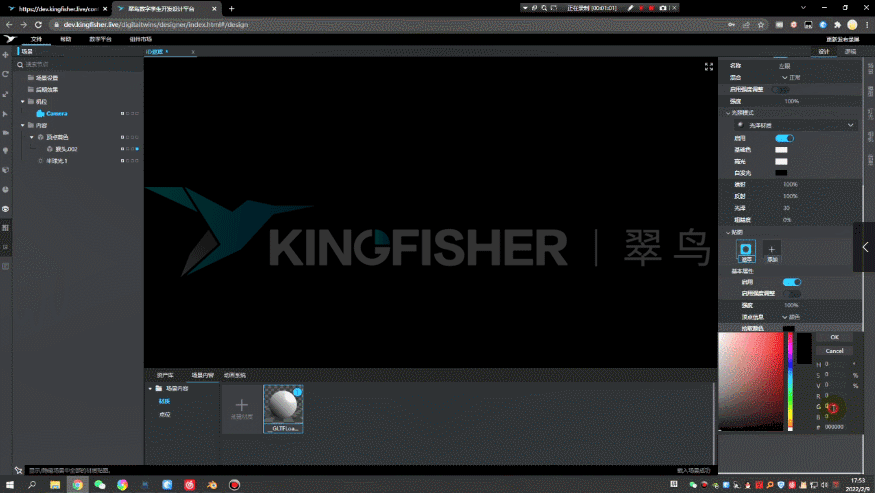Select 材质 in bottom panel list

(164, 401)
